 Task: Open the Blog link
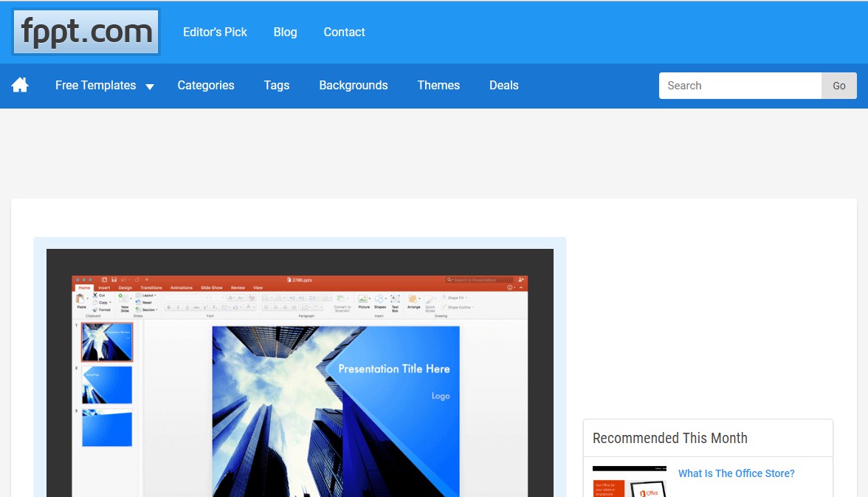[285, 32]
